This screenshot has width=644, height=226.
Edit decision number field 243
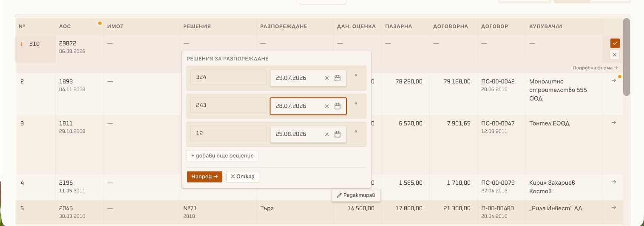pos(229,106)
